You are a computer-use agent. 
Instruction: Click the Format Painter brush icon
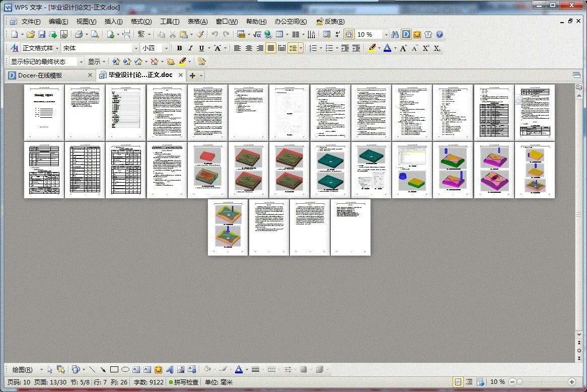(x=200, y=34)
